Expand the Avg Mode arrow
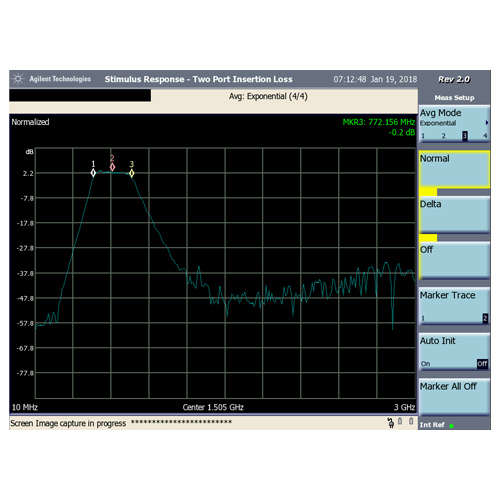 [487, 123]
